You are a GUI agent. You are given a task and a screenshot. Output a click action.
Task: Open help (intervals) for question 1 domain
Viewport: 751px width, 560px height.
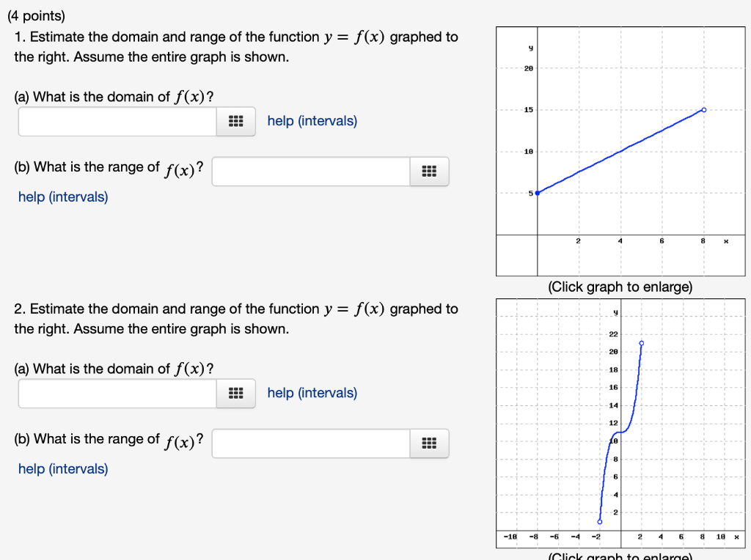(312, 120)
